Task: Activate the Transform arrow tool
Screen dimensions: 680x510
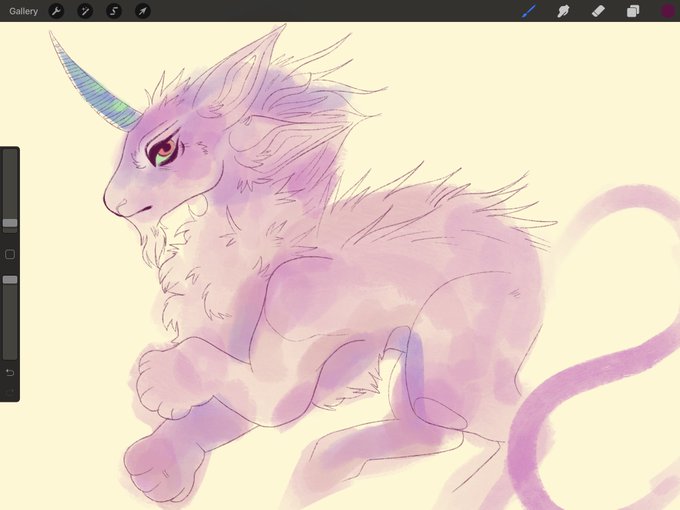Action: pos(143,11)
